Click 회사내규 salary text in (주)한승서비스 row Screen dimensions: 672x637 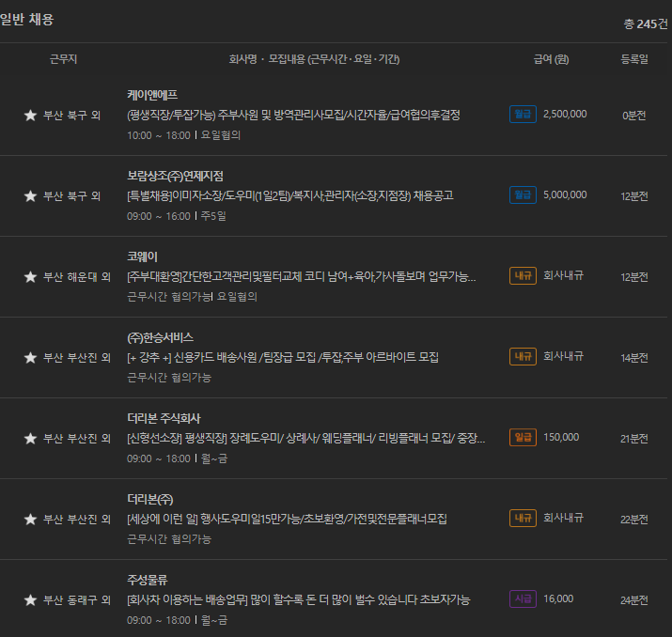pos(563,356)
